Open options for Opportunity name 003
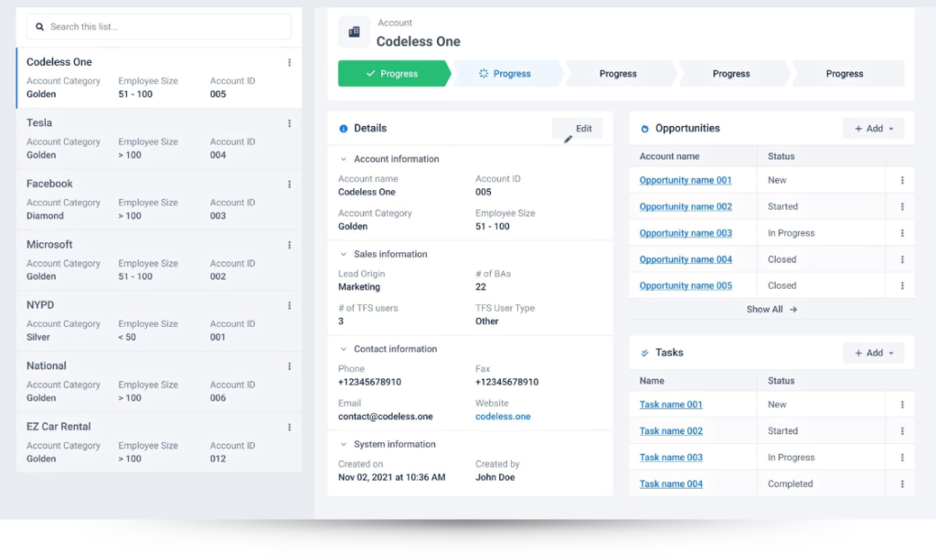 click(x=902, y=233)
